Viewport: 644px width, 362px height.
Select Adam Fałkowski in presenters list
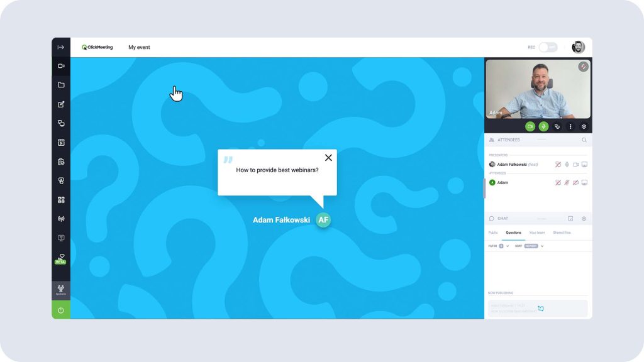(513, 165)
